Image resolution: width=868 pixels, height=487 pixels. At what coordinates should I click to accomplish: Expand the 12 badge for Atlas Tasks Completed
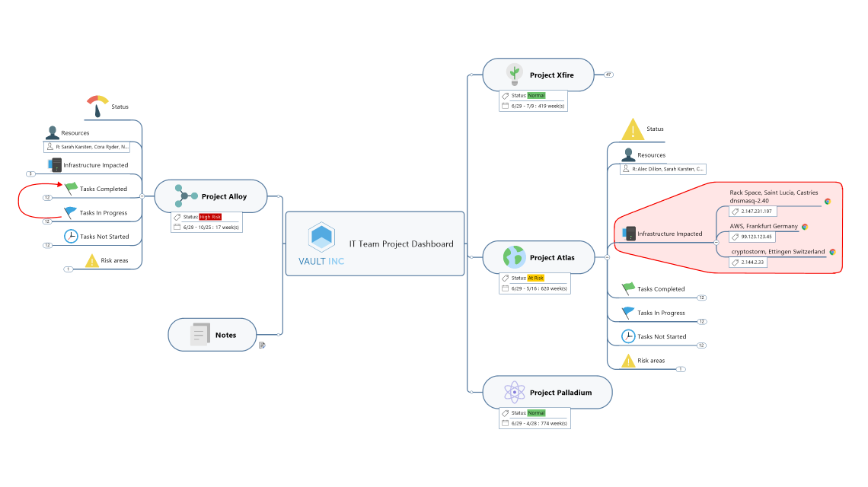tap(701, 298)
